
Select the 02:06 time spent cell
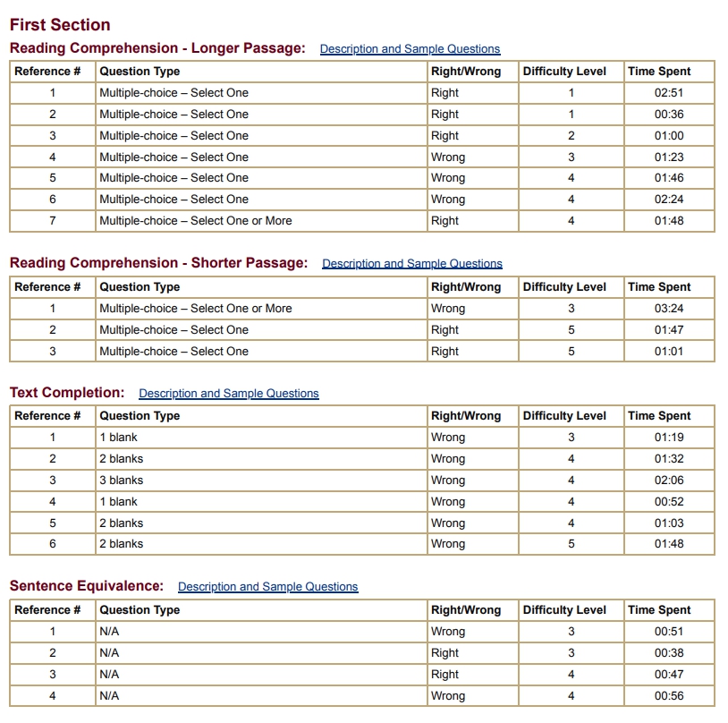[x=668, y=481]
